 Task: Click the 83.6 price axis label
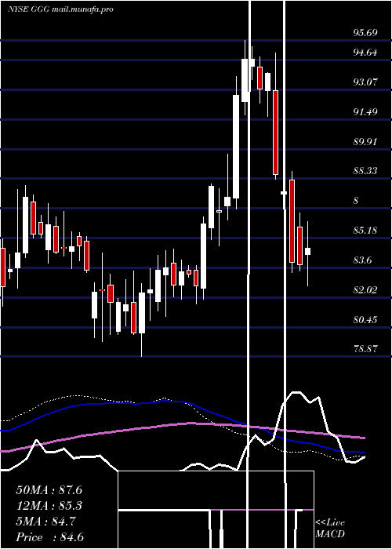(362, 260)
